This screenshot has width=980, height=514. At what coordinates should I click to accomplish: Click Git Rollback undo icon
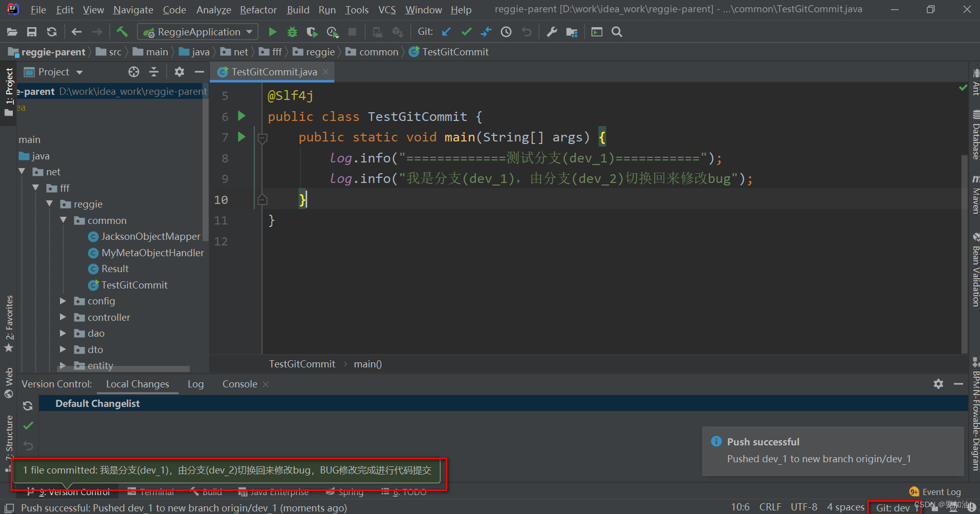[x=526, y=32]
